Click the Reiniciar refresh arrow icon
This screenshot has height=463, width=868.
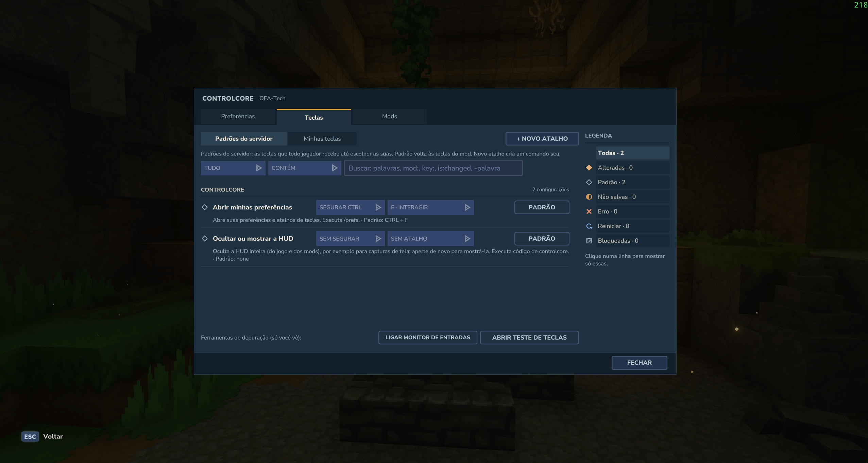tap(589, 226)
